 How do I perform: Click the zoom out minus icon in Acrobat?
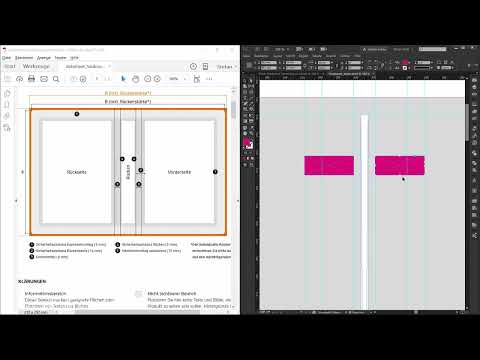coord(147,79)
